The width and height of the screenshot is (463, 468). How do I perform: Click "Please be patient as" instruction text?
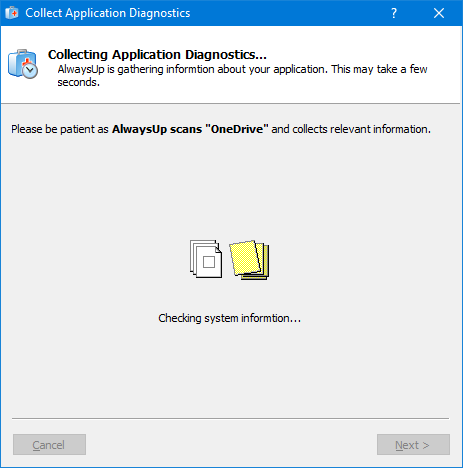(x=60, y=129)
